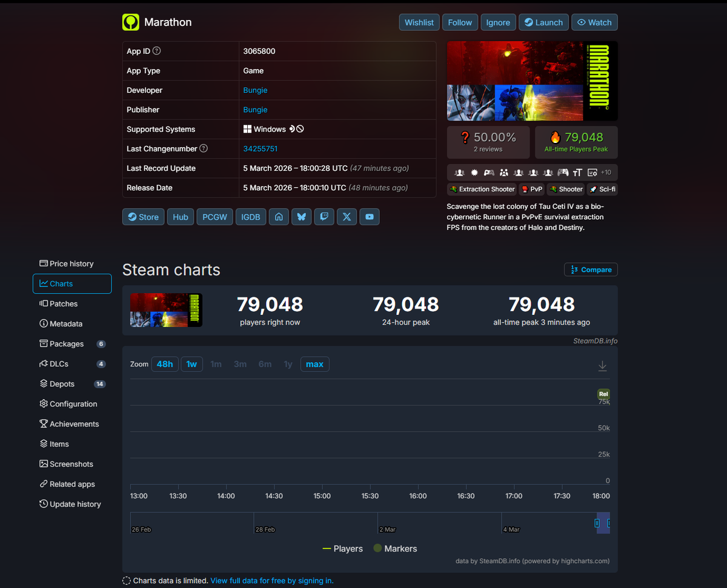Viewport: 727px width, 588px height.
Task: Click the Developer Bungie link
Action: tap(255, 90)
